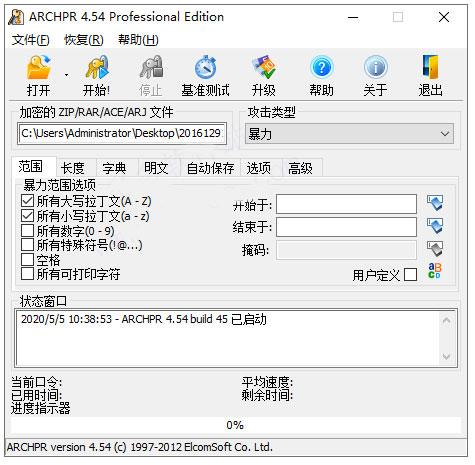Image resolution: width=475 pixels, height=465 pixels.
Task: Enable 所有数字(0 - 9) checkbox
Action: click(27, 231)
